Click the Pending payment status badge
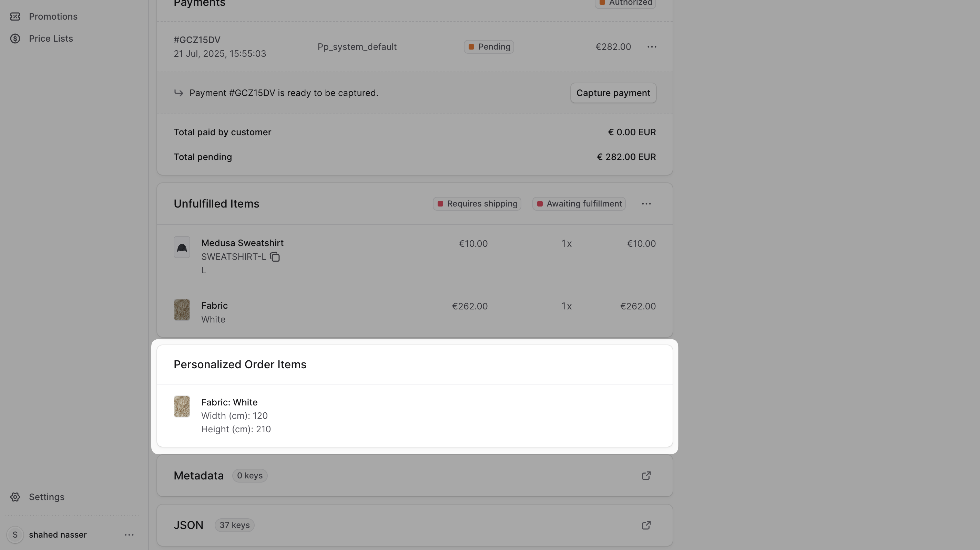Screen dimensions: 980x550 (489, 46)
